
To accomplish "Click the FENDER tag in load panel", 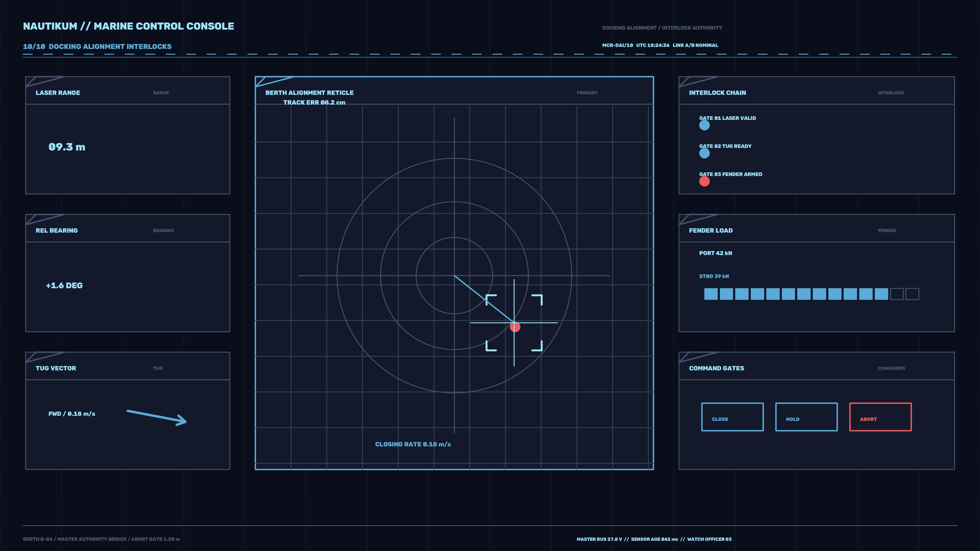I will [887, 230].
